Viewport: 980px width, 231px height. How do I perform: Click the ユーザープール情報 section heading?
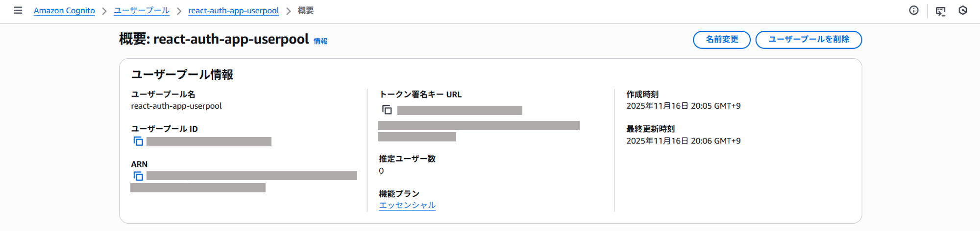[x=182, y=74]
